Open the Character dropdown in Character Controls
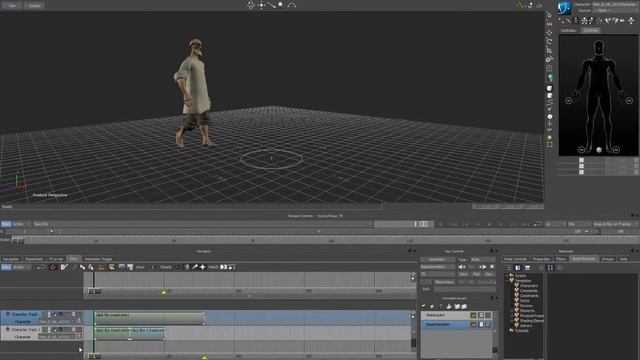The height and width of the screenshot is (360, 640). [x=616, y=4]
